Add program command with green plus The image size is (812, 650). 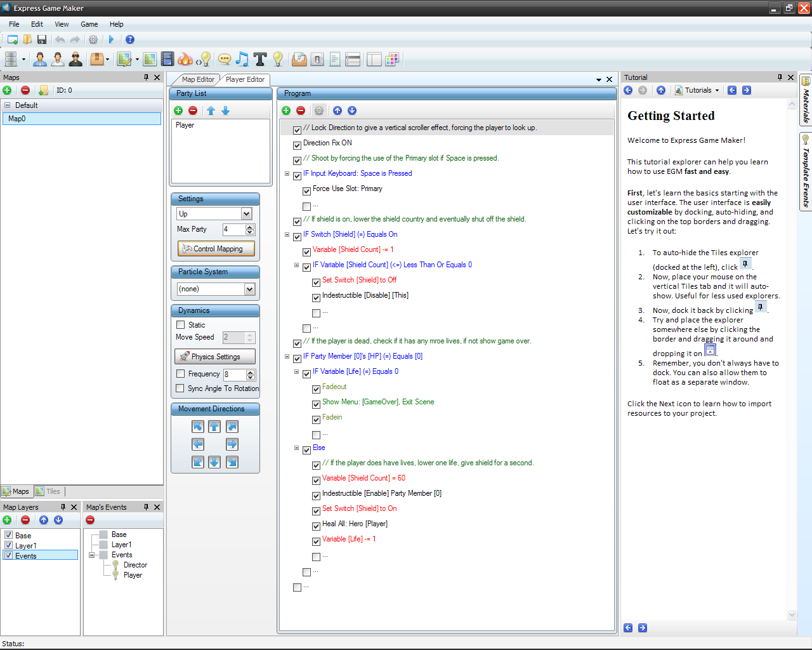pyautogui.click(x=286, y=110)
